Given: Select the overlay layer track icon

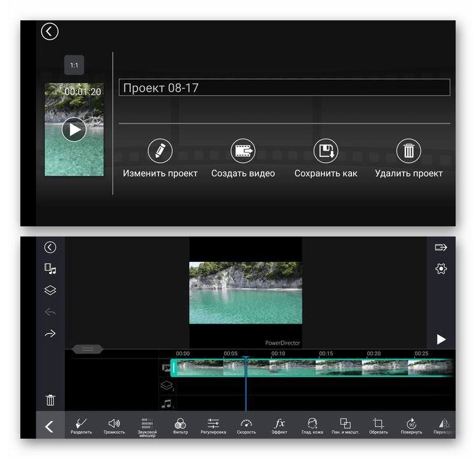Looking at the screenshot, I should (167, 386).
